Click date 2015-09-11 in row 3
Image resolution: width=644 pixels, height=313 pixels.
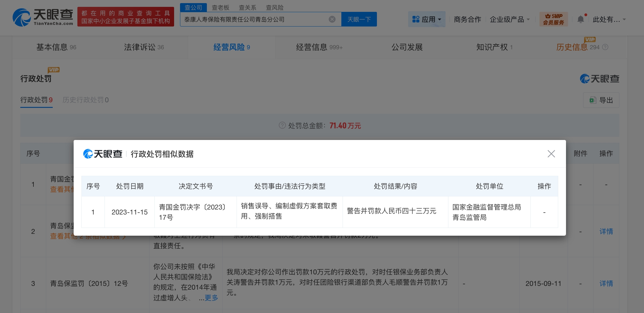(x=543, y=283)
